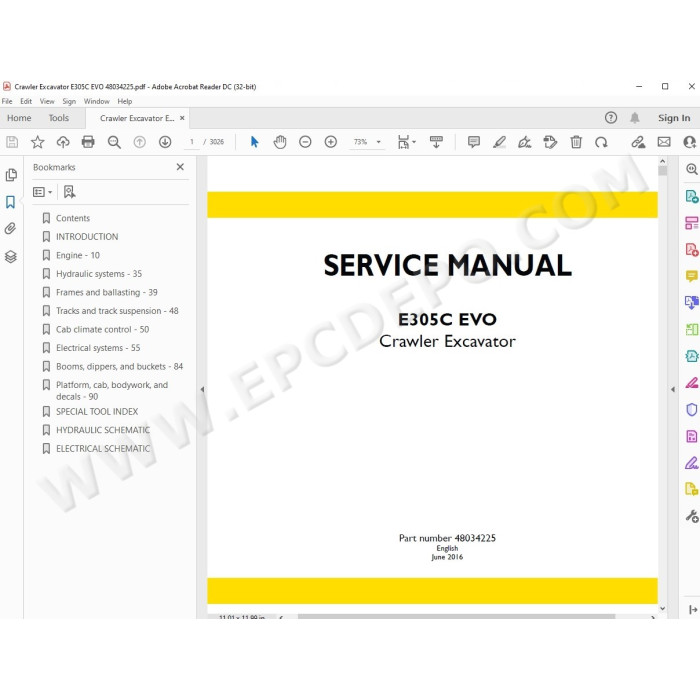
Task: Open the Window menu
Action: pyautogui.click(x=96, y=101)
